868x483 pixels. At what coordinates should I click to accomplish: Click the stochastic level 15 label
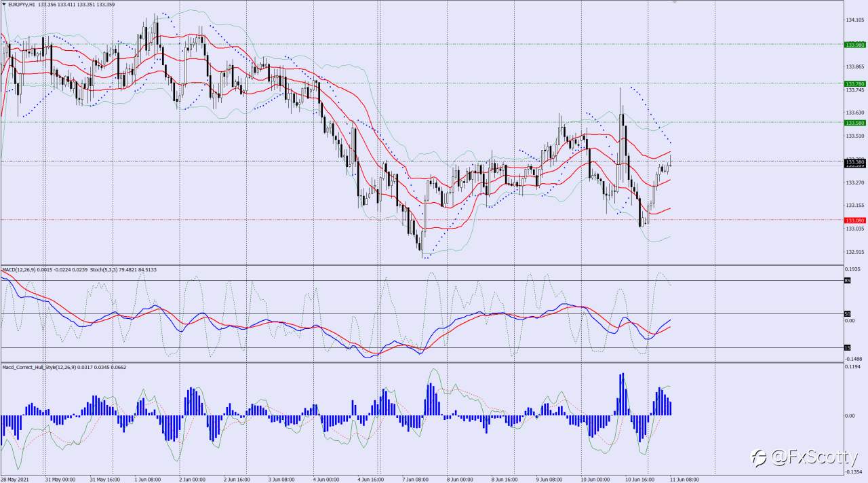847,347
